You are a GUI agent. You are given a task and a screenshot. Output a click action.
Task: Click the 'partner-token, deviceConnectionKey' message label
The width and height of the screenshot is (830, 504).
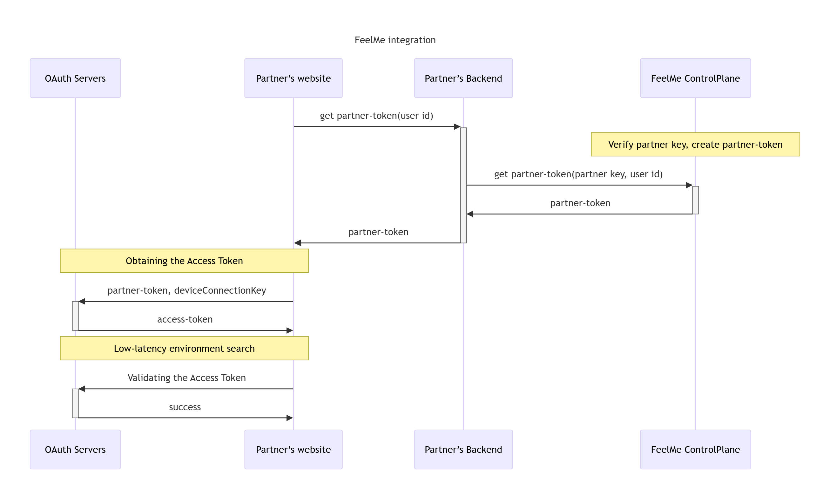point(187,290)
